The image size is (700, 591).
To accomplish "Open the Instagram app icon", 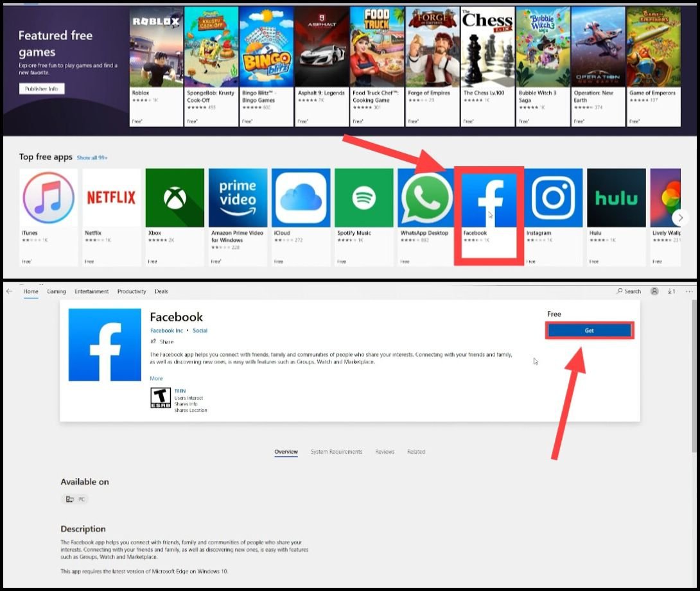I will click(554, 198).
